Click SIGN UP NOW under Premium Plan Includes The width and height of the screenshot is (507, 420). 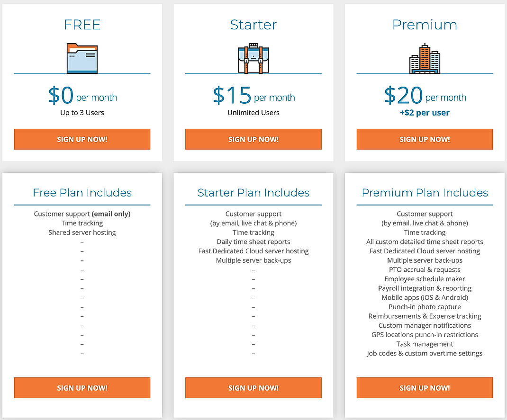click(424, 387)
